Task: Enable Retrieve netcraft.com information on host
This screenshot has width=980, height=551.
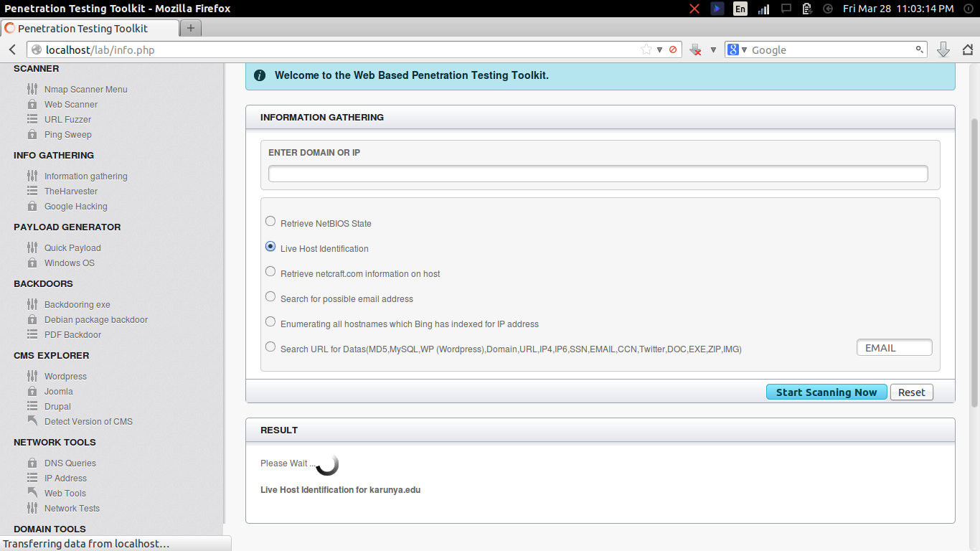Action: point(270,271)
